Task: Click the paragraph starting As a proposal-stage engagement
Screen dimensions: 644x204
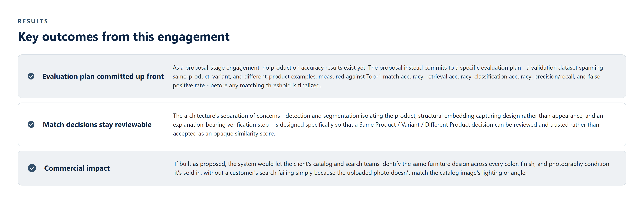Action: pos(388,76)
